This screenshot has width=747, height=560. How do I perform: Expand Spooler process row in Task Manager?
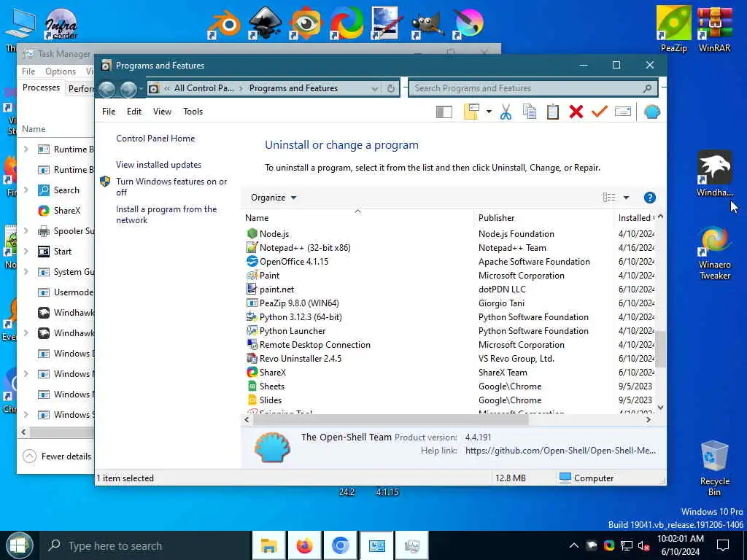tap(26, 231)
